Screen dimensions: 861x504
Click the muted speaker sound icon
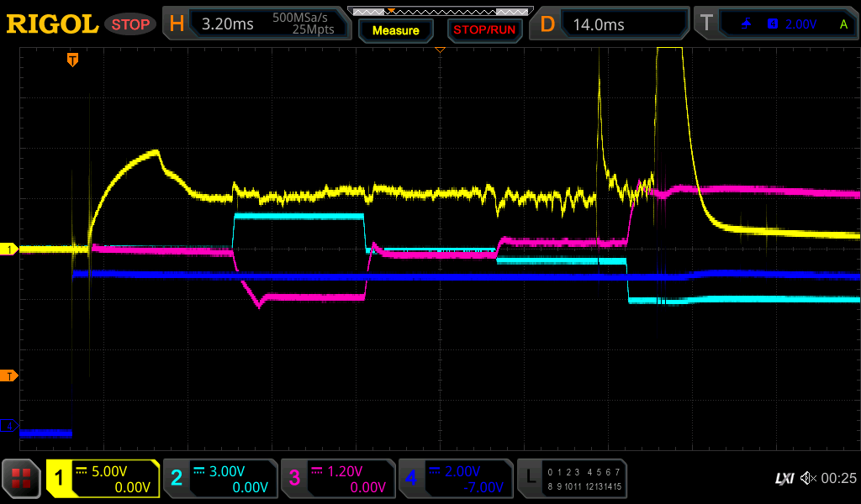point(808,478)
